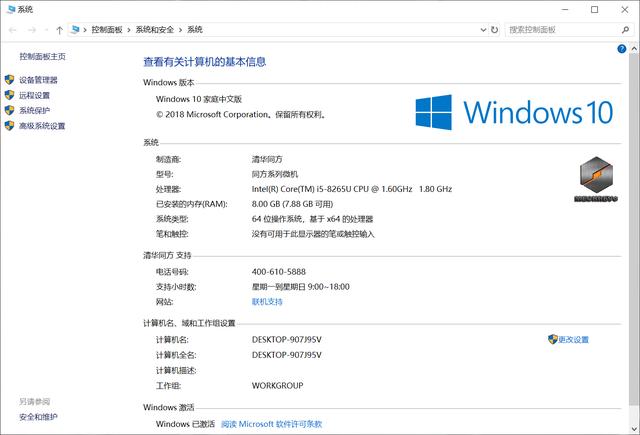Click the 查看有关计算机的基本信息 heading
Screen dimensions: 640x435
coord(204,62)
